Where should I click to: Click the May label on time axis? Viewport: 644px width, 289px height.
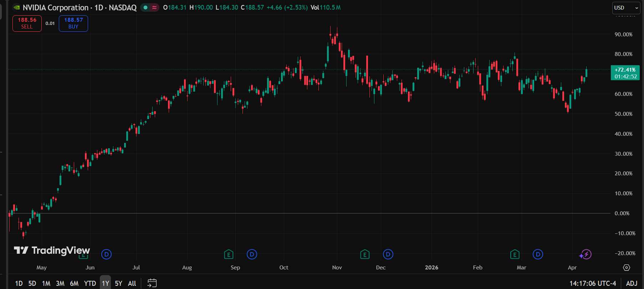pos(41,268)
